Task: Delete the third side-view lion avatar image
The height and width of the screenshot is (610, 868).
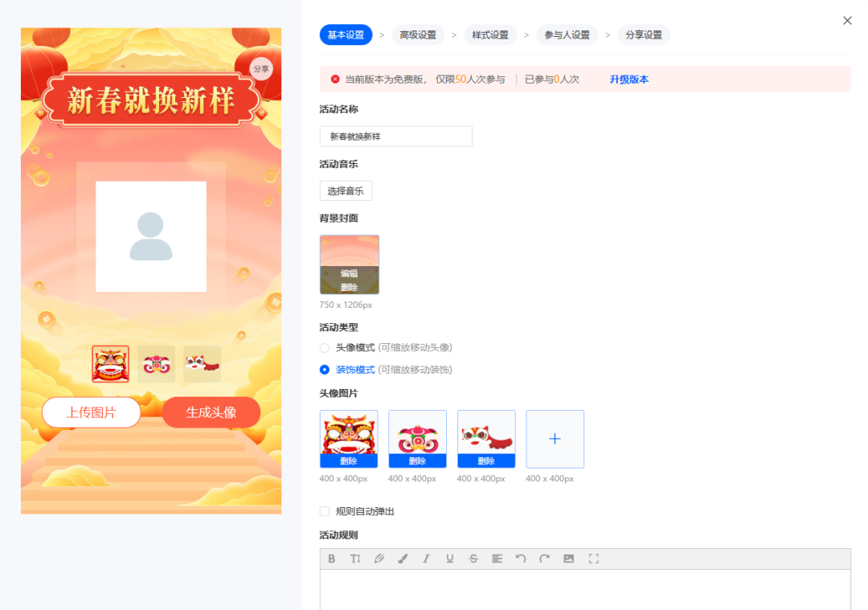Action: point(486,461)
